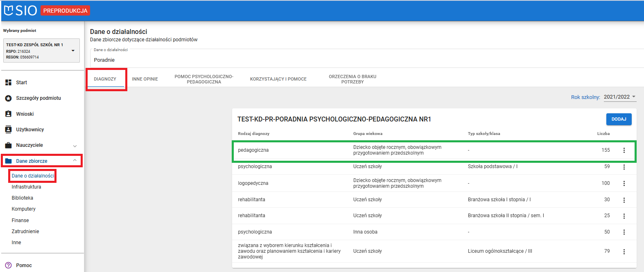Click Szkoła podstawowa / I cell
Image resolution: width=644 pixels, height=272 pixels.
point(493,166)
